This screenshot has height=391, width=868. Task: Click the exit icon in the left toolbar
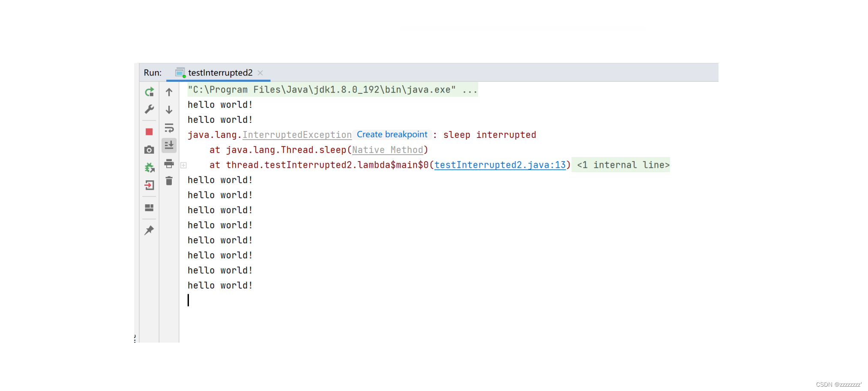149,185
